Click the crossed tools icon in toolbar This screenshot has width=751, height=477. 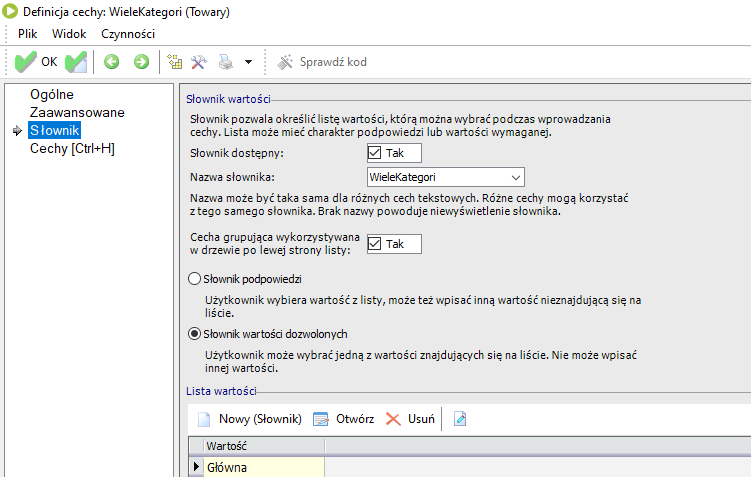(199, 62)
